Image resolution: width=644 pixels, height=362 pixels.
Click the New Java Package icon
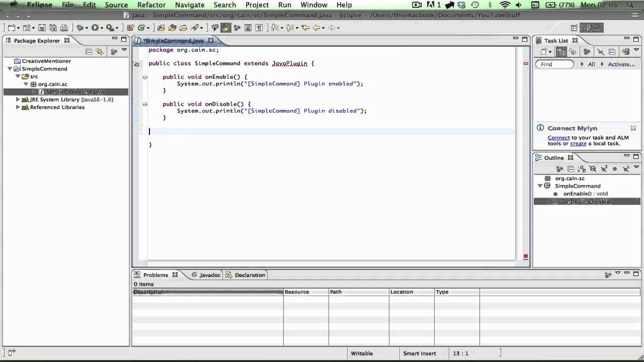130,28
